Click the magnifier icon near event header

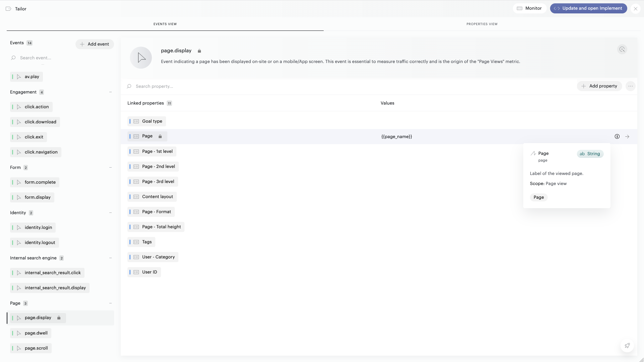(x=622, y=50)
